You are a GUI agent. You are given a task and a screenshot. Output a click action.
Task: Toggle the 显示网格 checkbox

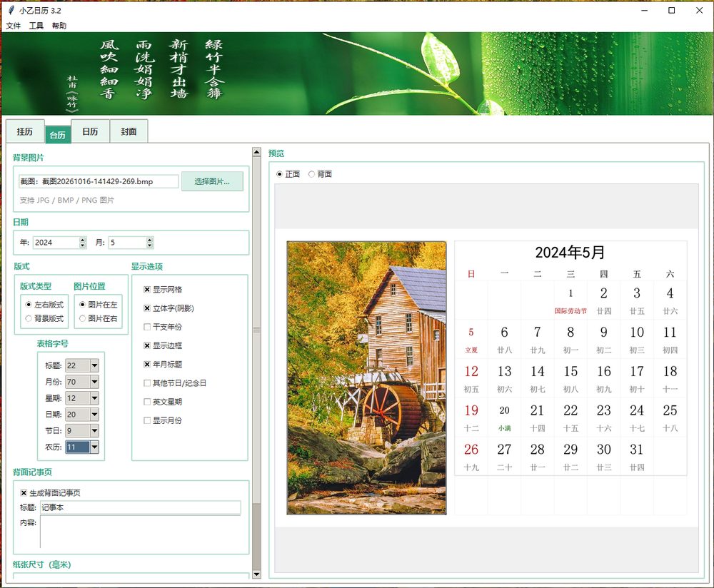point(147,290)
